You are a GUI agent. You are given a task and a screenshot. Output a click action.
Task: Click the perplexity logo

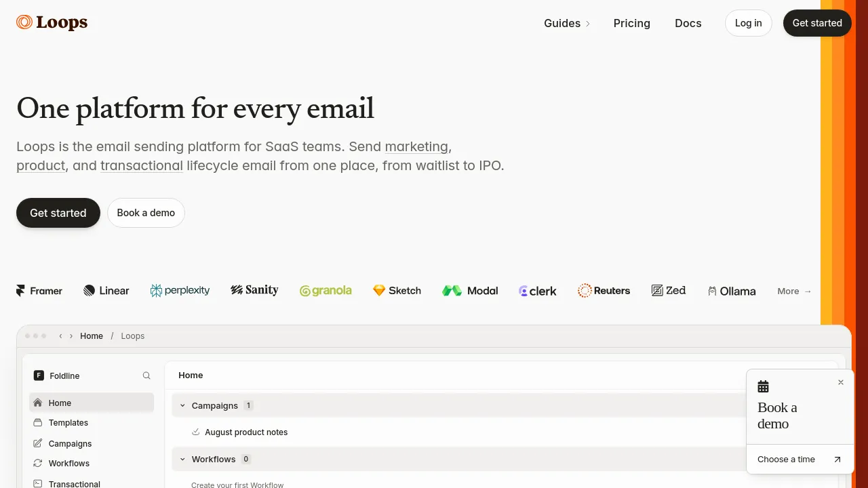180,291
